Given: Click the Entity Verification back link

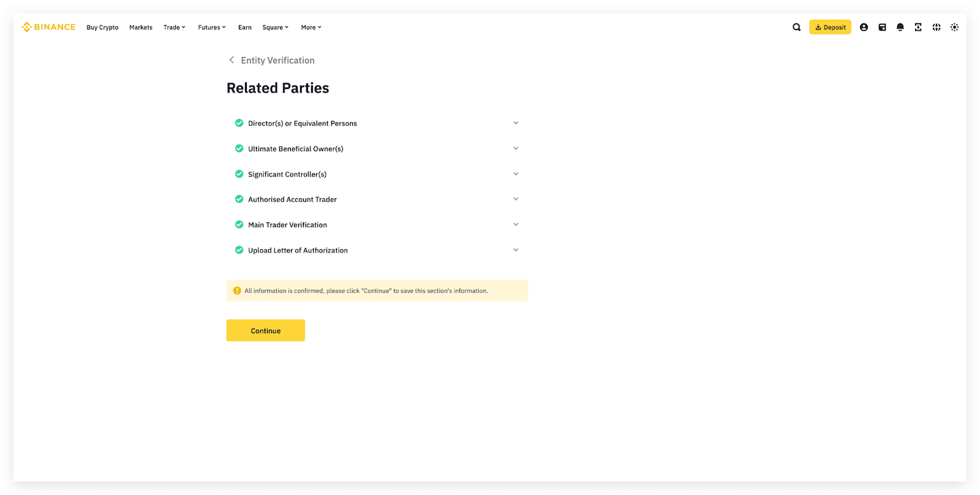Looking at the screenshot, I should click(277, 60).
